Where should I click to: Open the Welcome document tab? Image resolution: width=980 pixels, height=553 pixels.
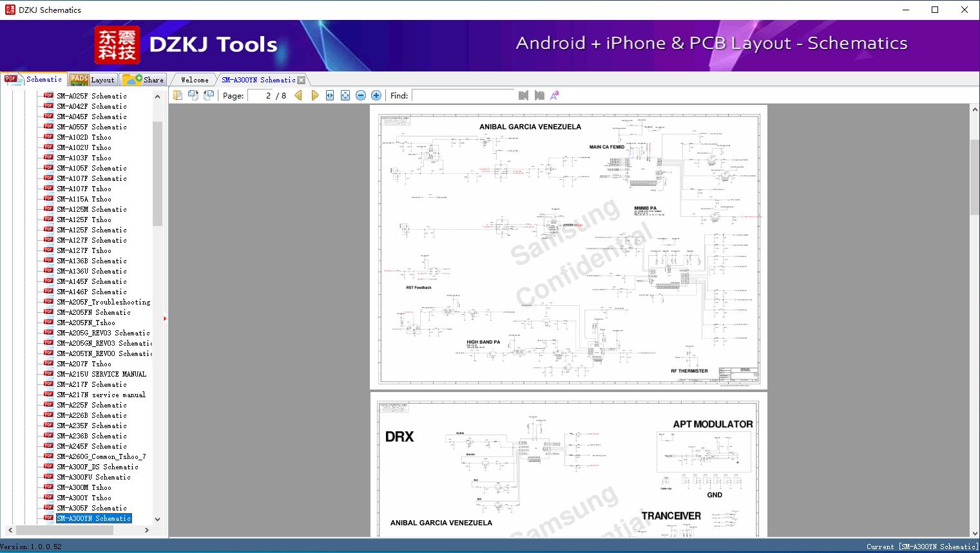point(195,80)
